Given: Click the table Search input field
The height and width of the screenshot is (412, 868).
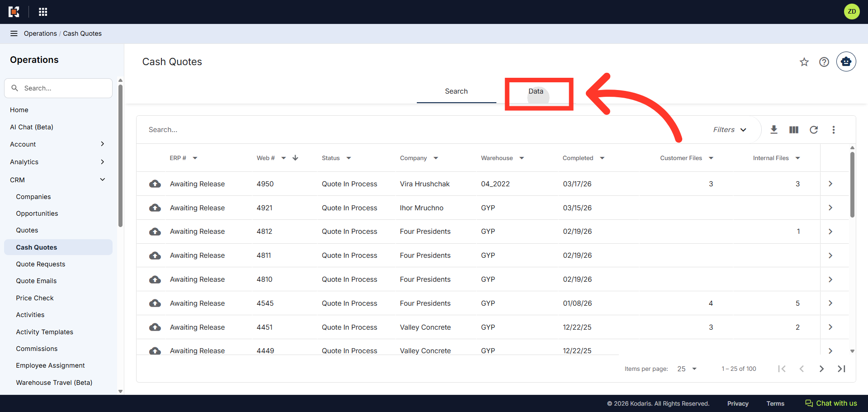Looking at the screenshot, I should click(x=420, y=130).
